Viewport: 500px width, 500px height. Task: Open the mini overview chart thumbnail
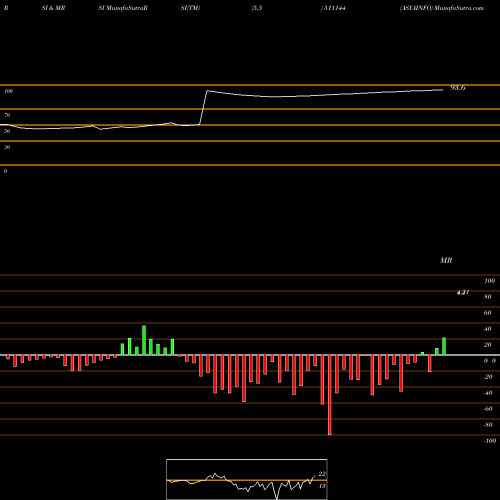(x=247, y=479)
